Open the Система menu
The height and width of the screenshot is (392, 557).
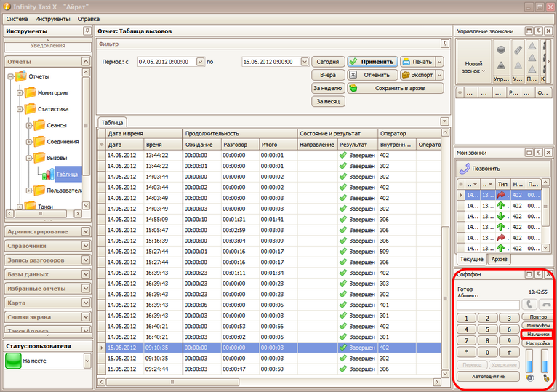coord(17,19)
